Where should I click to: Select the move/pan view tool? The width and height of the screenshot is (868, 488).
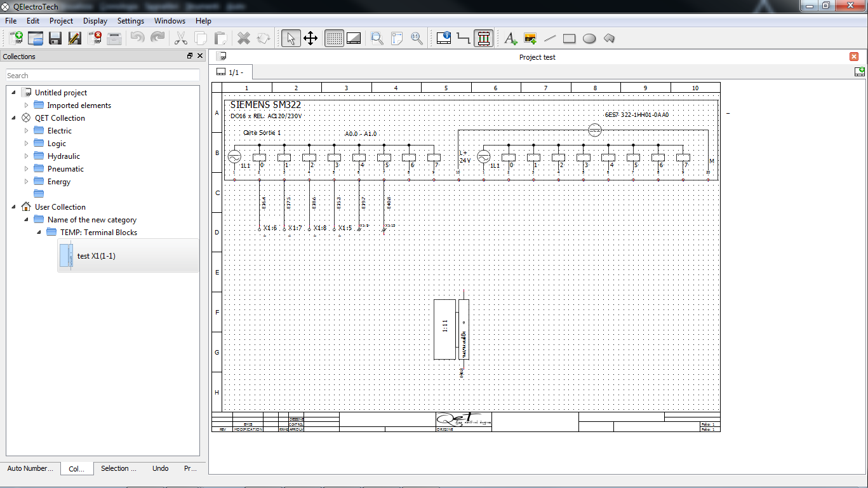click(x=310, y=38)
